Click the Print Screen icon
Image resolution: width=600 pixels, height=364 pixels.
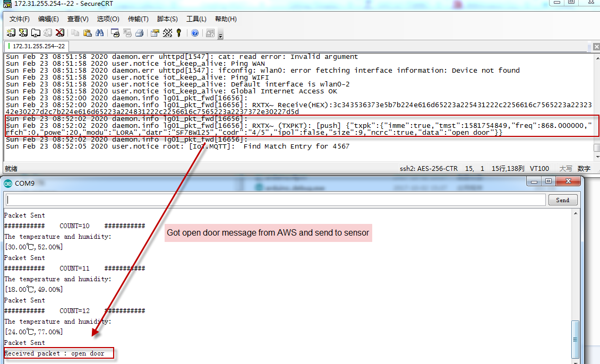click(115, 33)
